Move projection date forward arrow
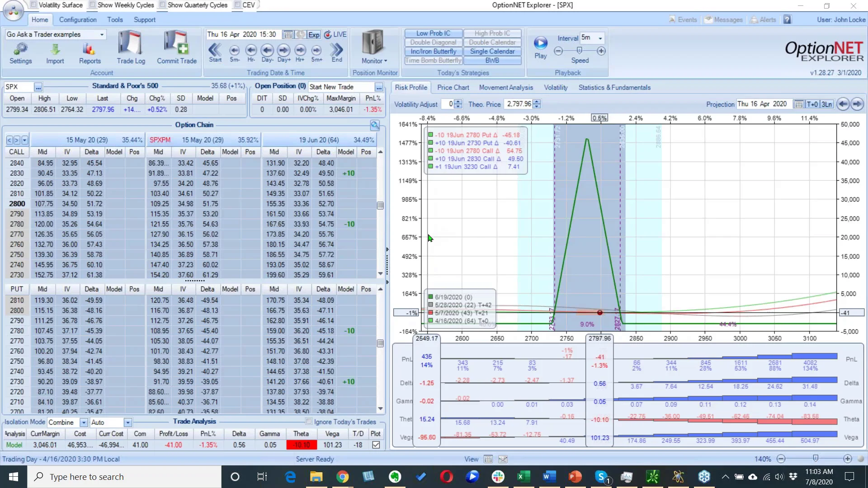This screenshot has height=488, width=868. (857, 104)
